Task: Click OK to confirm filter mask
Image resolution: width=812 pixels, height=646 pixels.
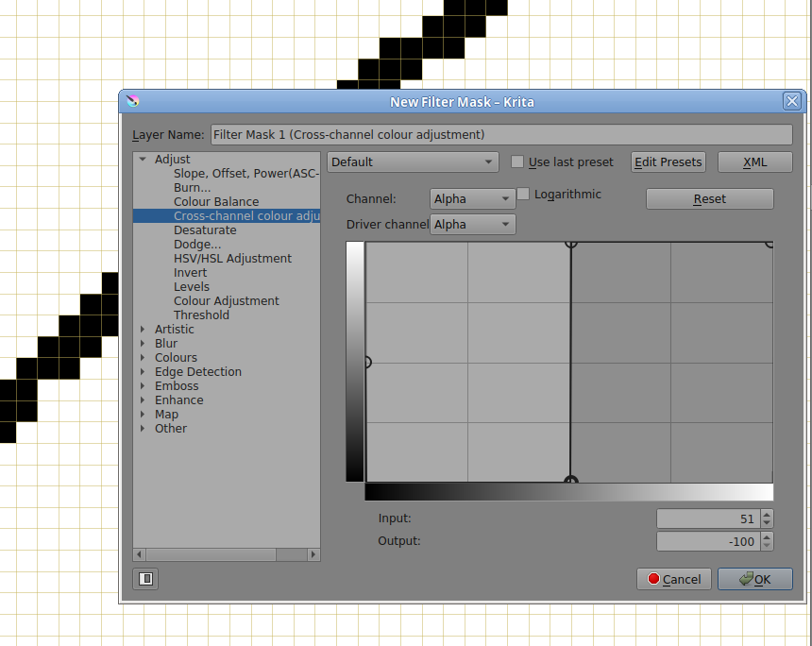Action: [754, 579]
